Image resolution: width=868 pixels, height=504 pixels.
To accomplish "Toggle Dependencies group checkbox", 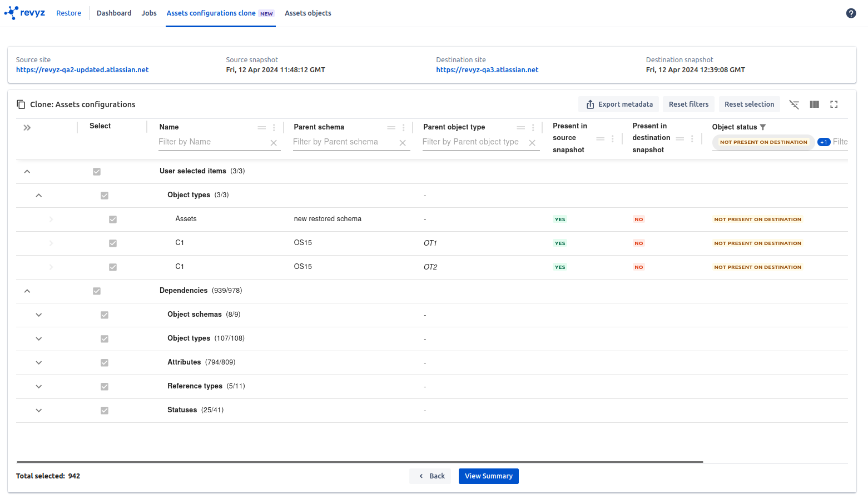I will (97, 291).
